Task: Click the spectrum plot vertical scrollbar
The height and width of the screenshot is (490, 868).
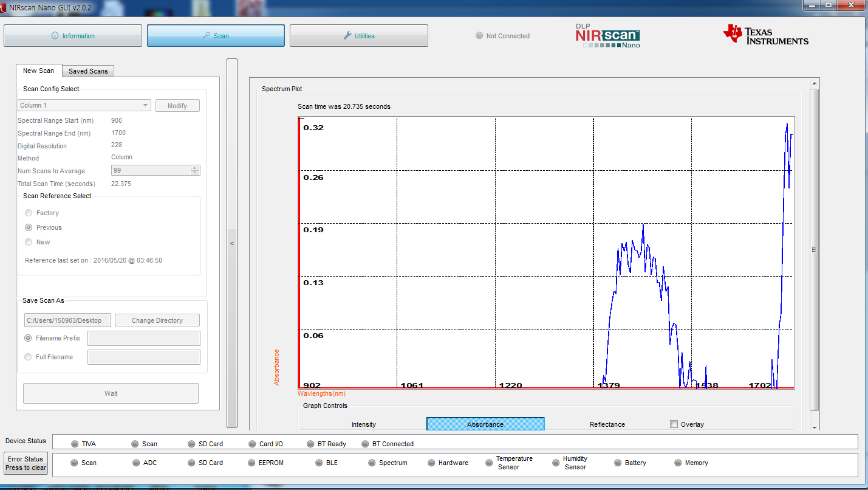Action: (815, 249)
